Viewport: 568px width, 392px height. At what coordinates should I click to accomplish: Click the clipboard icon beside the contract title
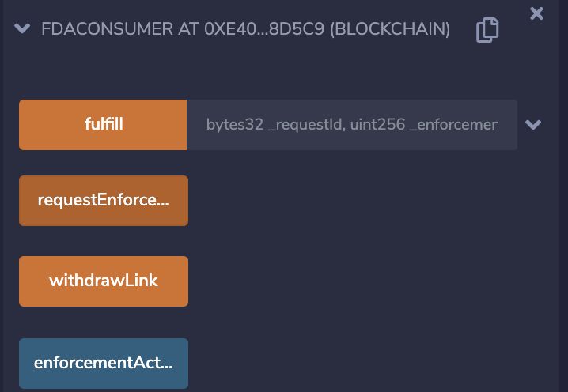tap(487, 30)
